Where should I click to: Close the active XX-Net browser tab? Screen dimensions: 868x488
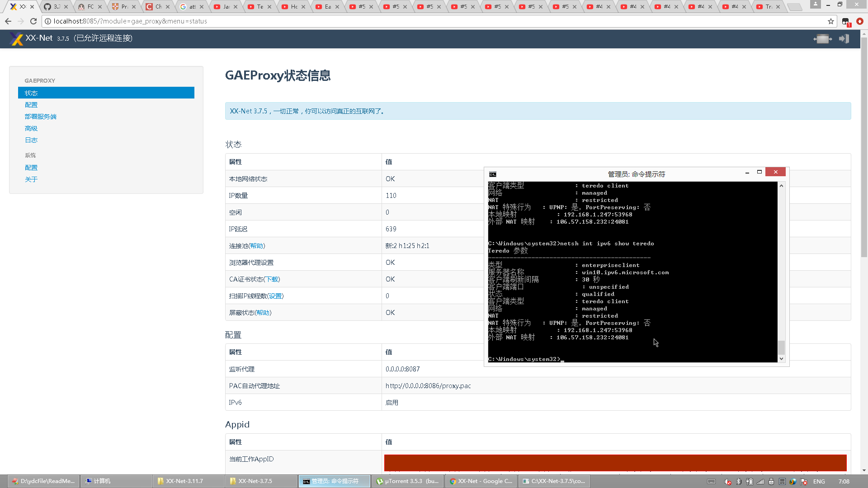coord(32,7)
